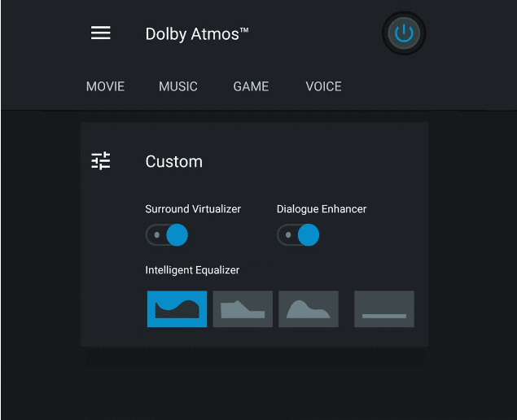Switch to the VOICE tab
The image size is (517, 420).
[323, 87]
